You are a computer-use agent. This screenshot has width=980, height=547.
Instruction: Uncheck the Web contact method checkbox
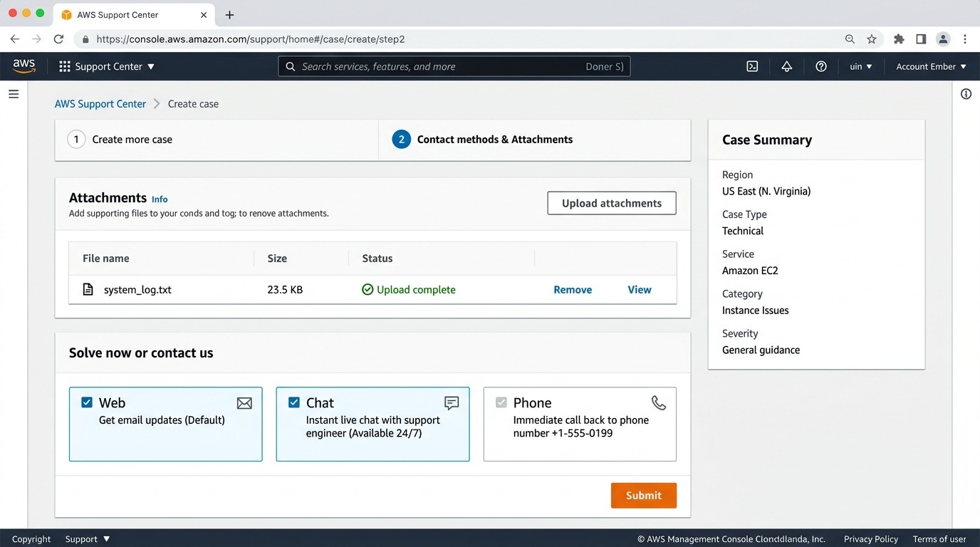tap(87, 402)
